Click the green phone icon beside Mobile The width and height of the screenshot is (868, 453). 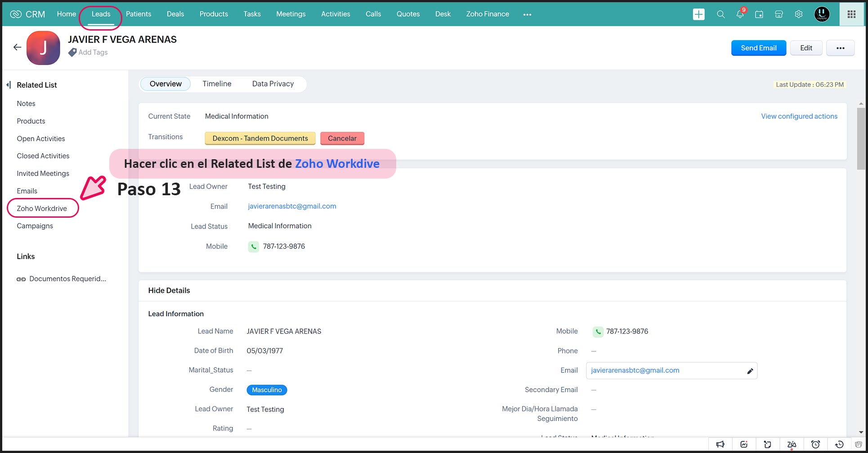tap(254, 247)
